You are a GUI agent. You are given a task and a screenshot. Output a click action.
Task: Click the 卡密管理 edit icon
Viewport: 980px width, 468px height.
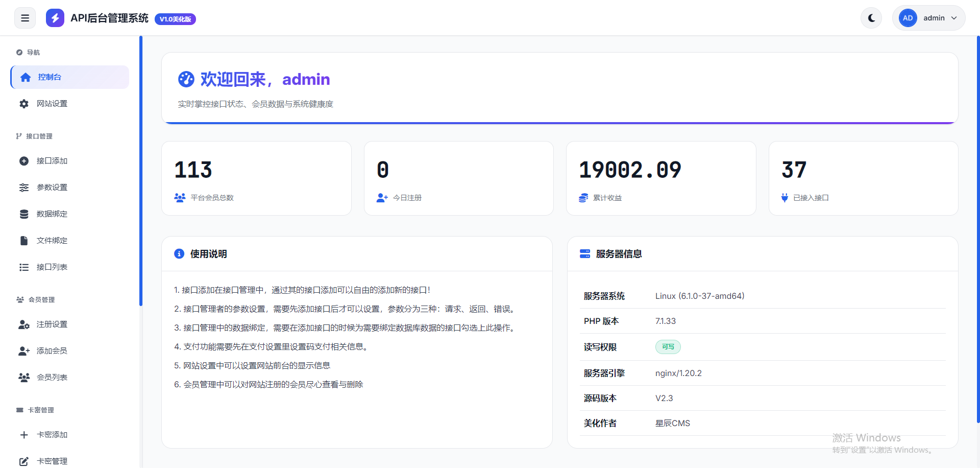click(x=24, y=461)
